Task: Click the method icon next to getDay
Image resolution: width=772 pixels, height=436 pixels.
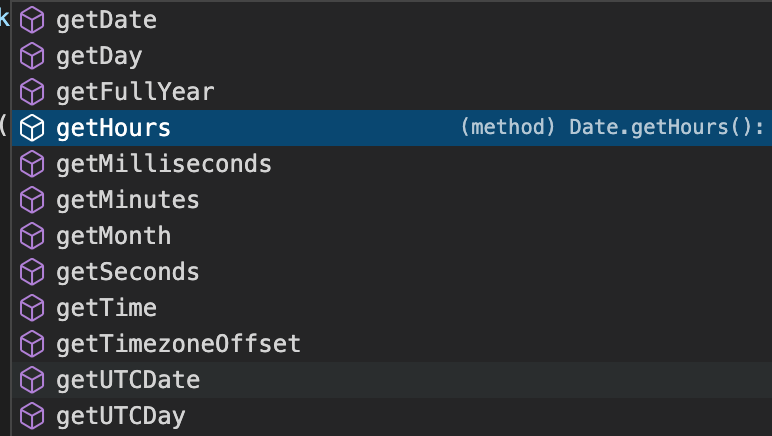Action: tap(32, 56)
